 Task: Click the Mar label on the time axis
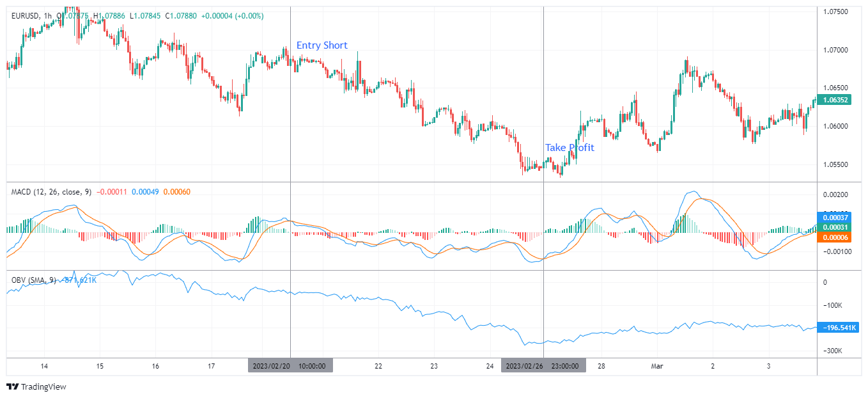tap(657, 366)
